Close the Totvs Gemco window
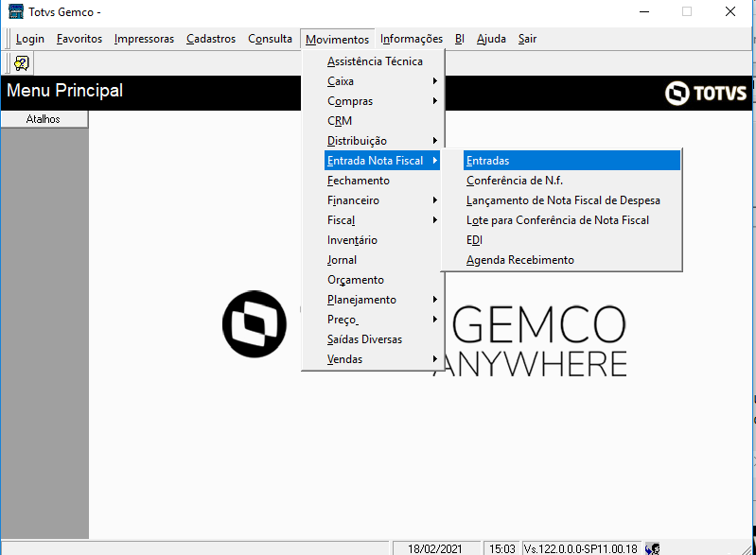This screenshot has height=555, width=756. (x=730, y=11)
